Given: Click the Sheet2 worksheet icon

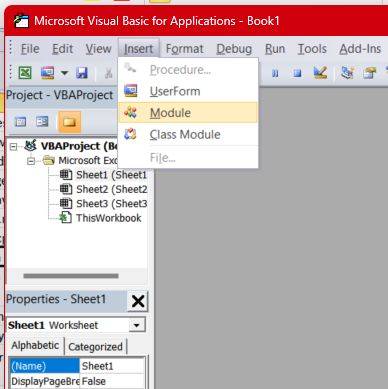Looking at the screenshot, I should pos(66,189).
